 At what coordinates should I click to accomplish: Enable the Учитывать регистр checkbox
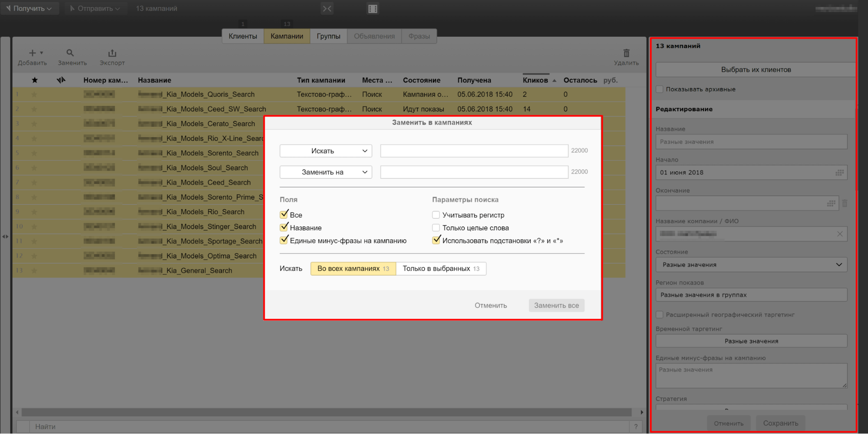436,215
